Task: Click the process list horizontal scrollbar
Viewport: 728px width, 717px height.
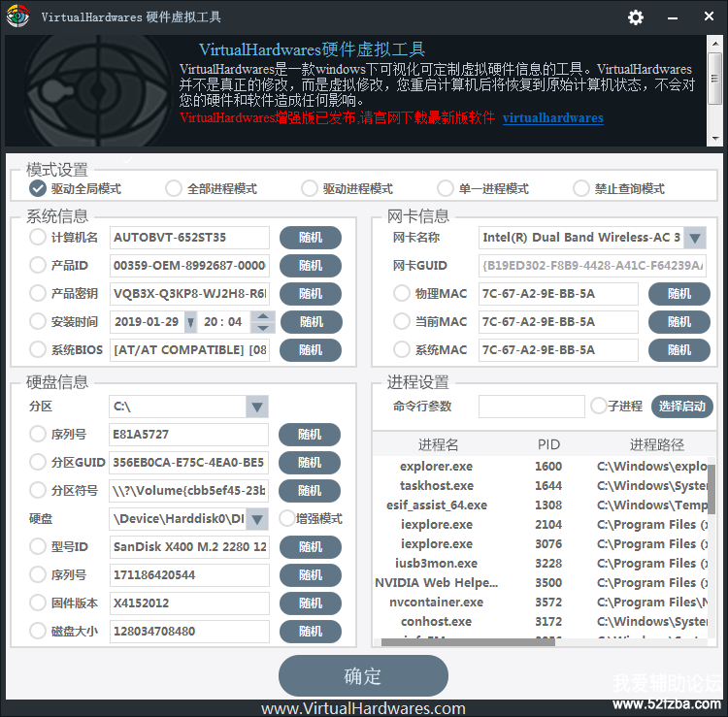Action: coord(468,642)
